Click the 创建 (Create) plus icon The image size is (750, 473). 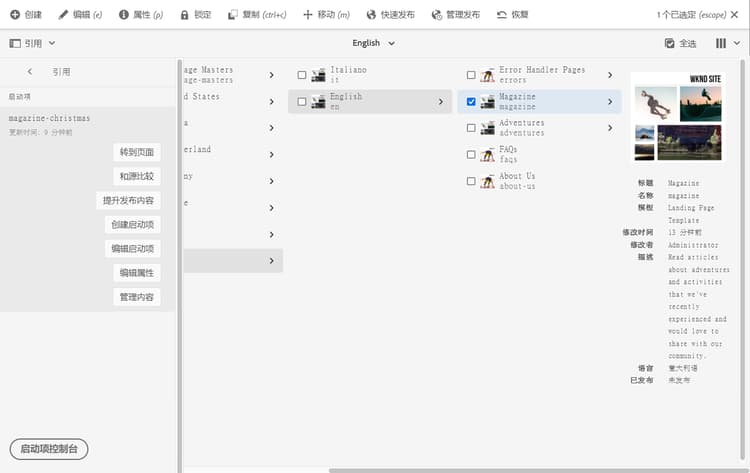pyautogui.click(x=15, y=15)
